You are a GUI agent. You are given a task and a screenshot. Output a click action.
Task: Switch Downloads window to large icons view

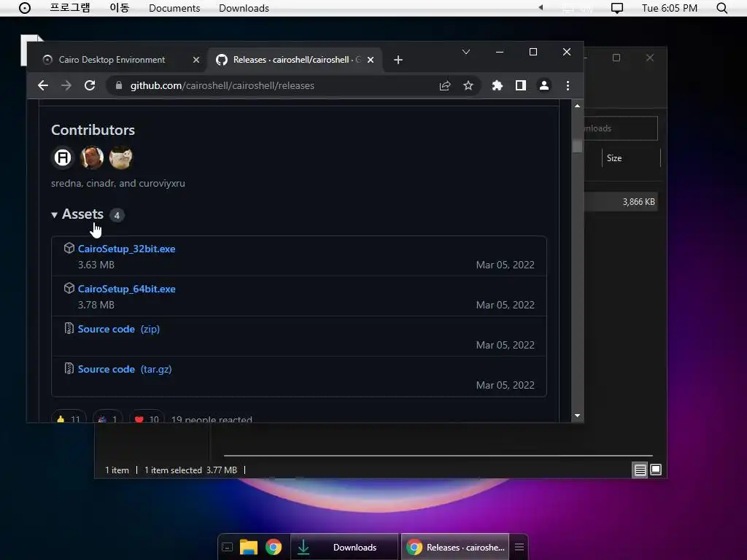click(656, 470)
